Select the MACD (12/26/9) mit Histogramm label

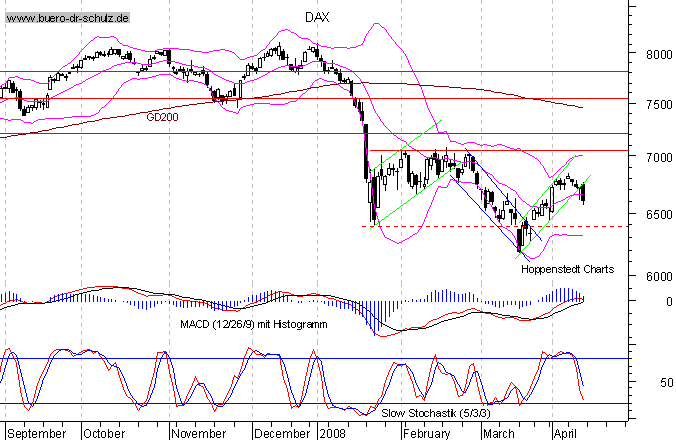(255, 323)
